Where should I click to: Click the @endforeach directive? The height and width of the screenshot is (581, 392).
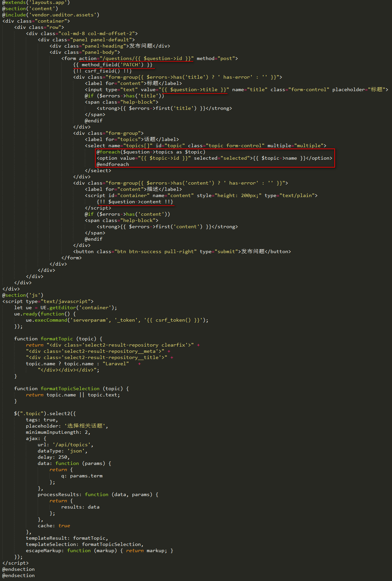point(113,164)
